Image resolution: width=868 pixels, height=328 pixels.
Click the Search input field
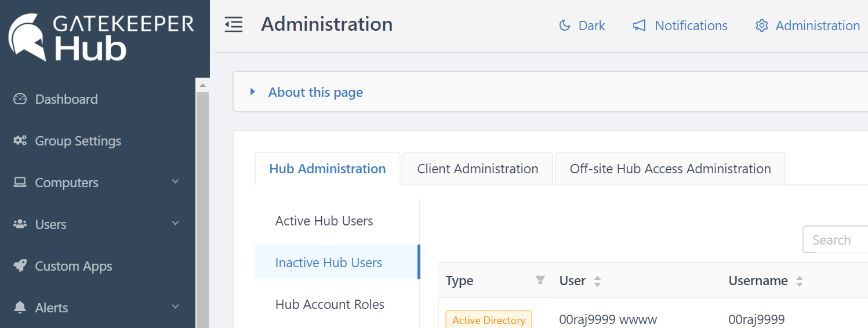[835, 240]
